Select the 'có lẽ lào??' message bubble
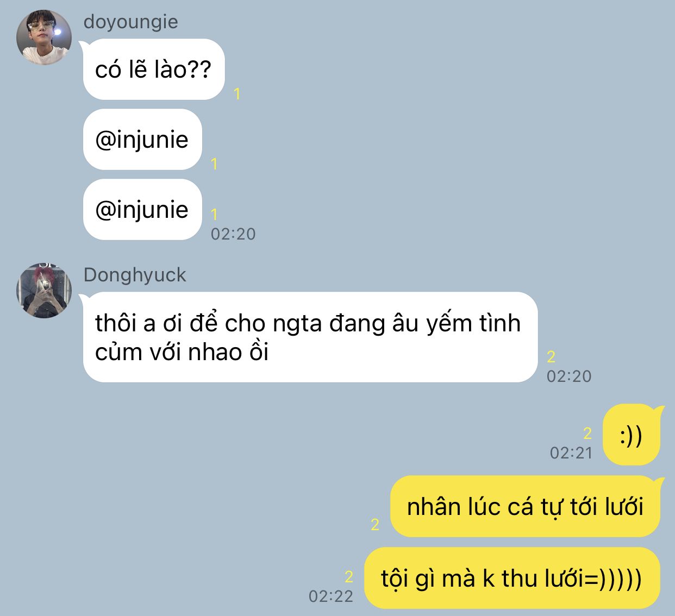The width and height of the screenshot is (675, 616). tap(153, 70)
